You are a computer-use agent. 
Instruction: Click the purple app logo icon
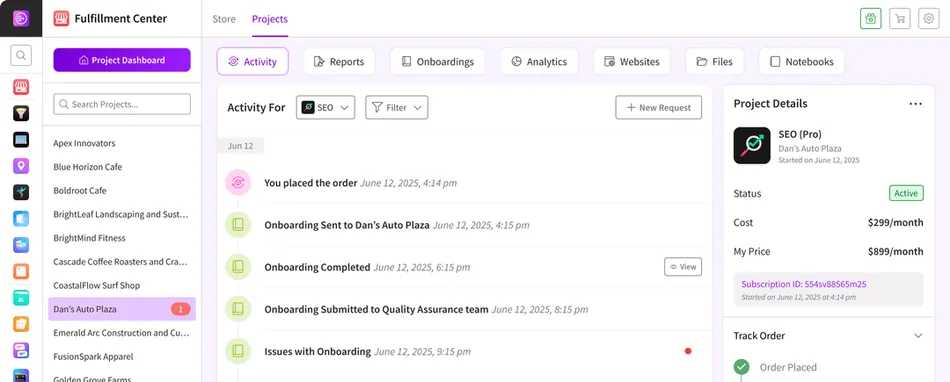coord(21,19)
